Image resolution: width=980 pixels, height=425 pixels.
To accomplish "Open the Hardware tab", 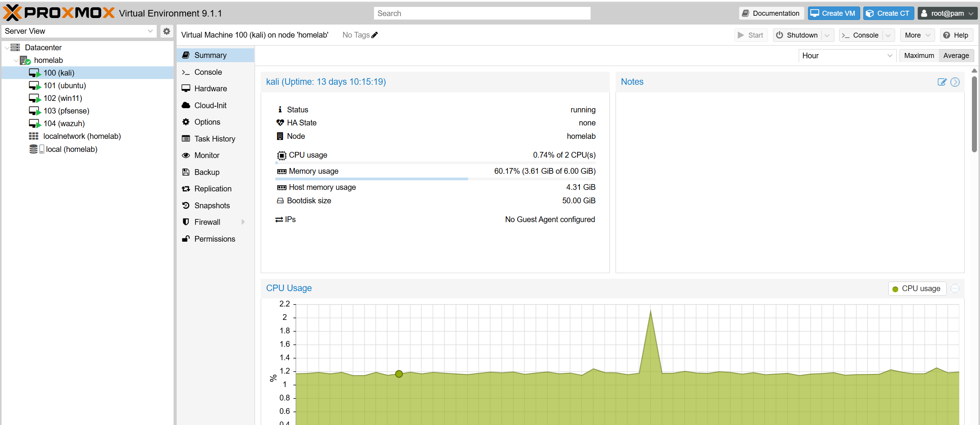I will point(215,89).
